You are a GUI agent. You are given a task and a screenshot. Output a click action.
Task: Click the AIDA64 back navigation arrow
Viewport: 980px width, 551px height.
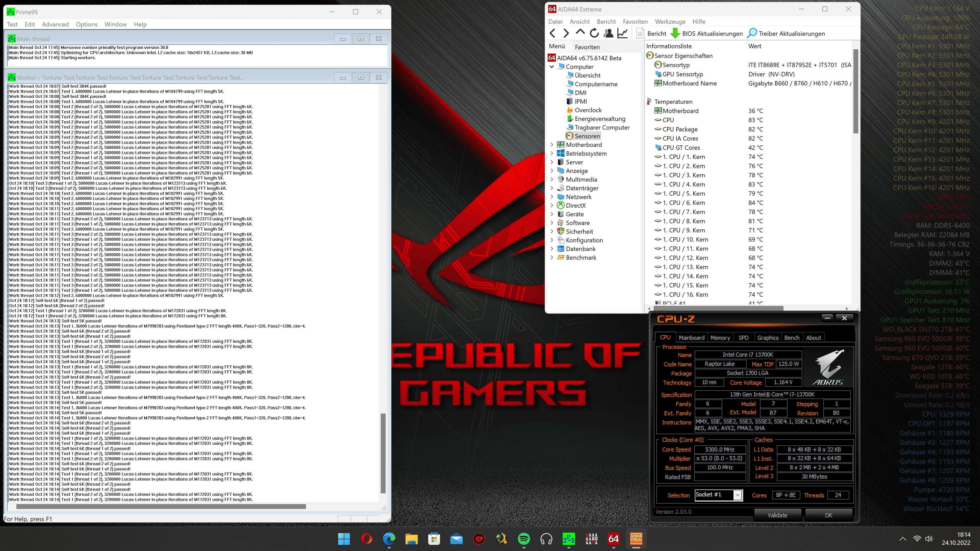552,33
